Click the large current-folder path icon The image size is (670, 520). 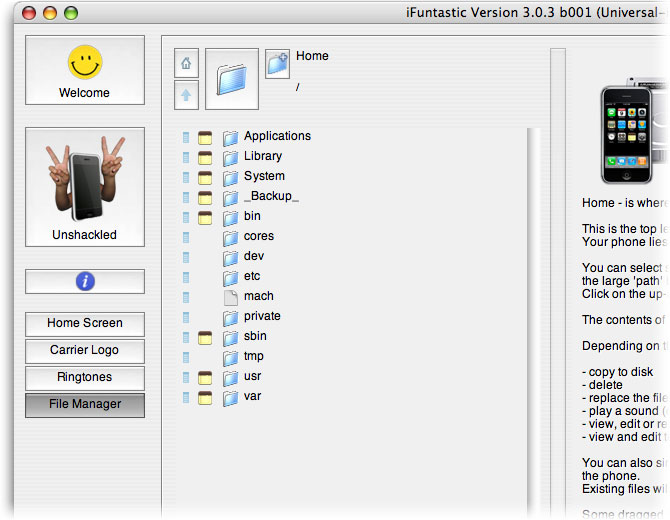click(x=231, y=80)
